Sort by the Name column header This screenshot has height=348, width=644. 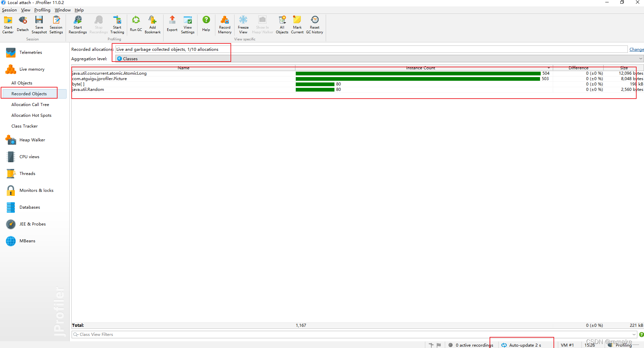point(183,68)
